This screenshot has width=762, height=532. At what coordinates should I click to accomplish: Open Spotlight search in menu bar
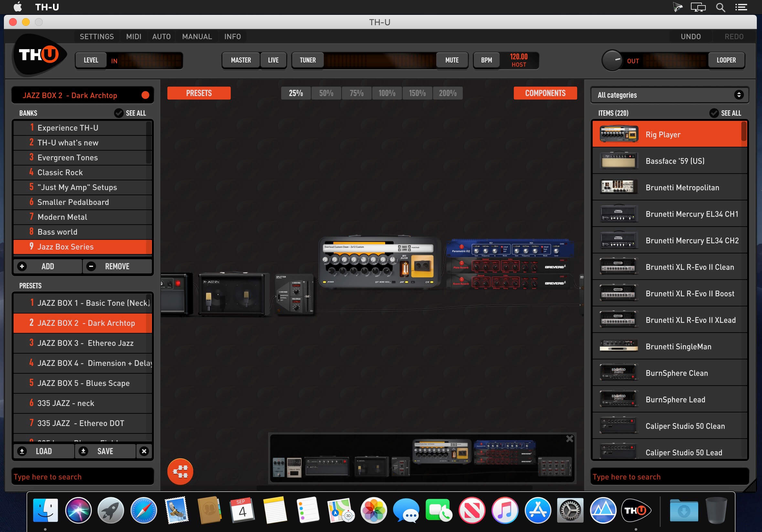(x=720, y=7)
